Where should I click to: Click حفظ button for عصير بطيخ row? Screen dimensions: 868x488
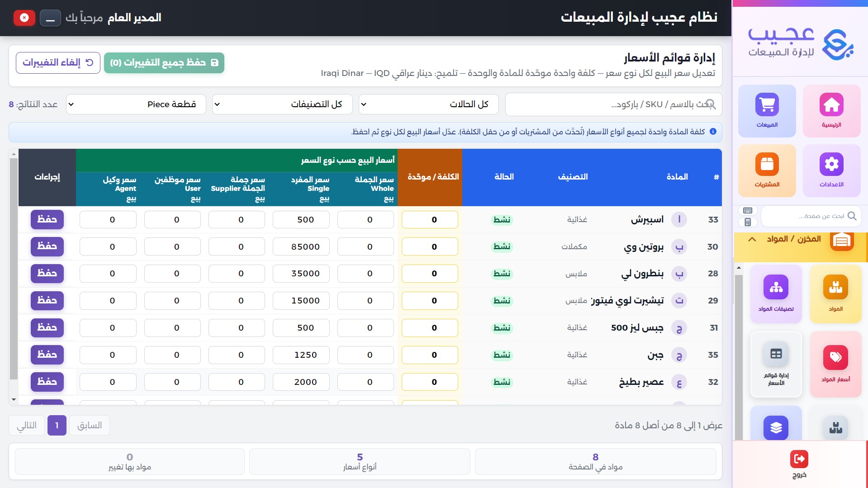[47, 382]
